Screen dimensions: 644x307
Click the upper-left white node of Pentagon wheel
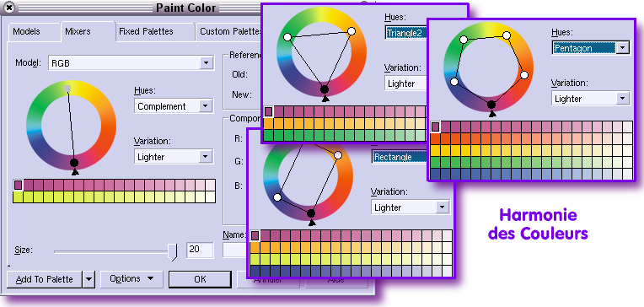[x=464, y=40]
